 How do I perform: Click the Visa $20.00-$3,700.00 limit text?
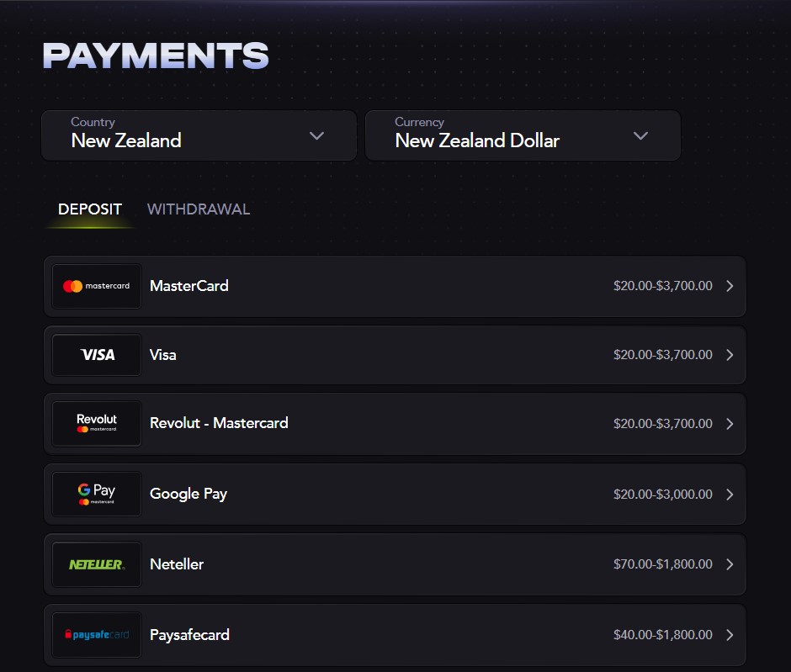point(663,355)
